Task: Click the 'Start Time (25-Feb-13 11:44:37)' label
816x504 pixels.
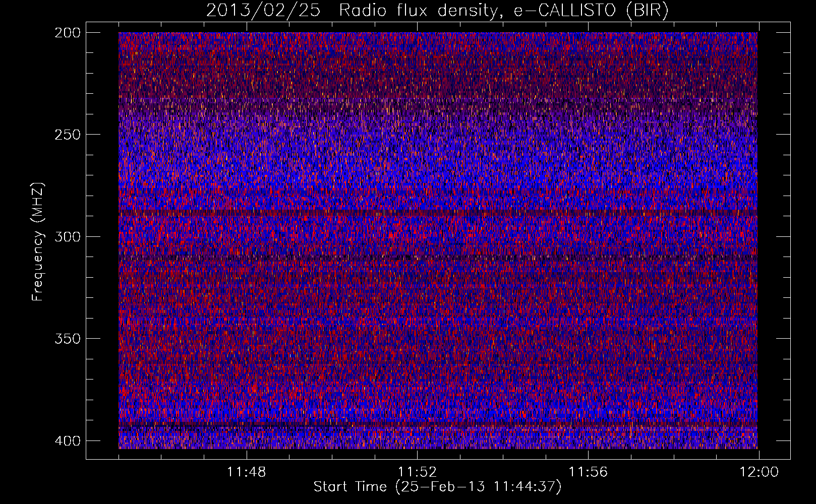Action: (438, 487)
